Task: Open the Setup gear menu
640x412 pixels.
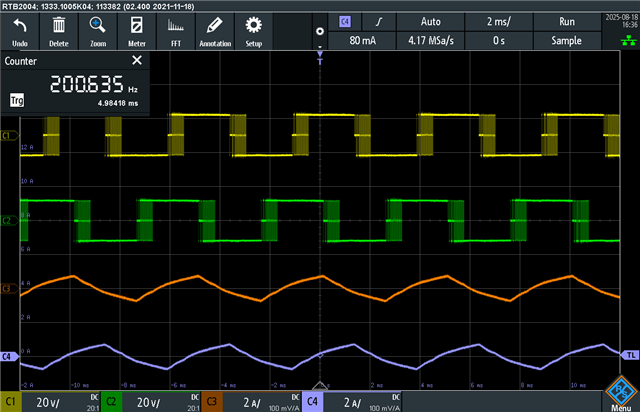Action: pos(253,32)
